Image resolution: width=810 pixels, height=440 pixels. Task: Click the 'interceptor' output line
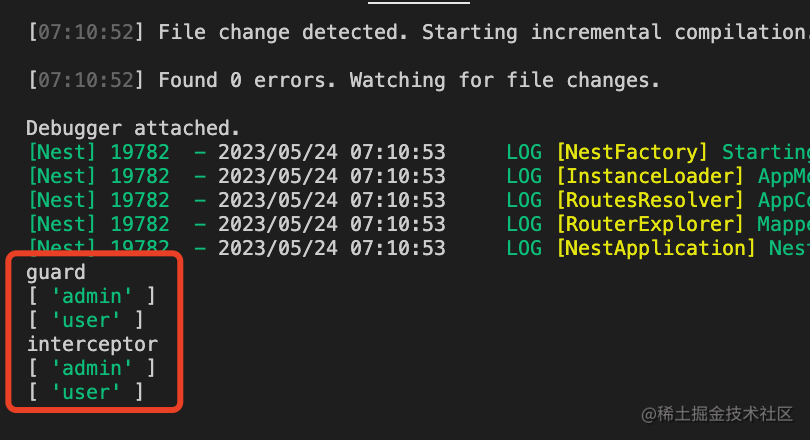[92, 344]
